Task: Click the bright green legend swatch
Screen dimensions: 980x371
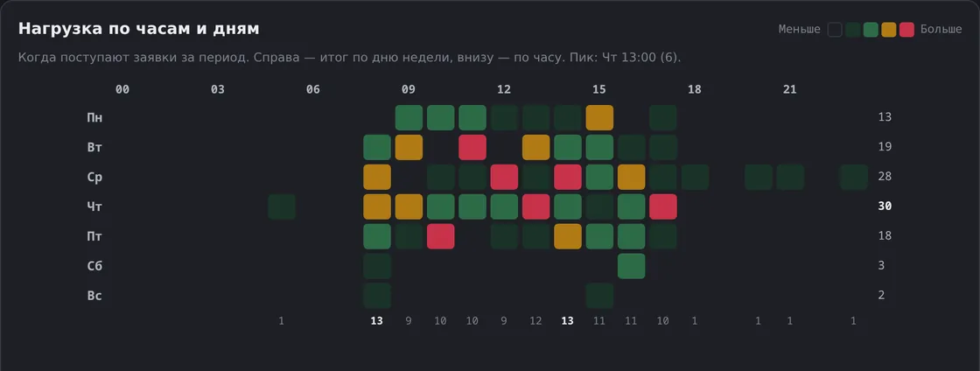Action: pyautogui.click(x=871, y=30)
